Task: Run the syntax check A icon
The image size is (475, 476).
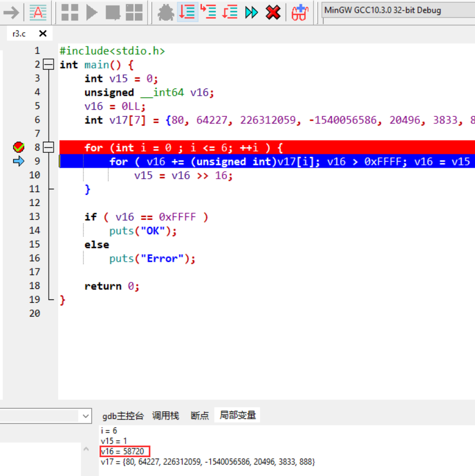Action: pos(38,13)
